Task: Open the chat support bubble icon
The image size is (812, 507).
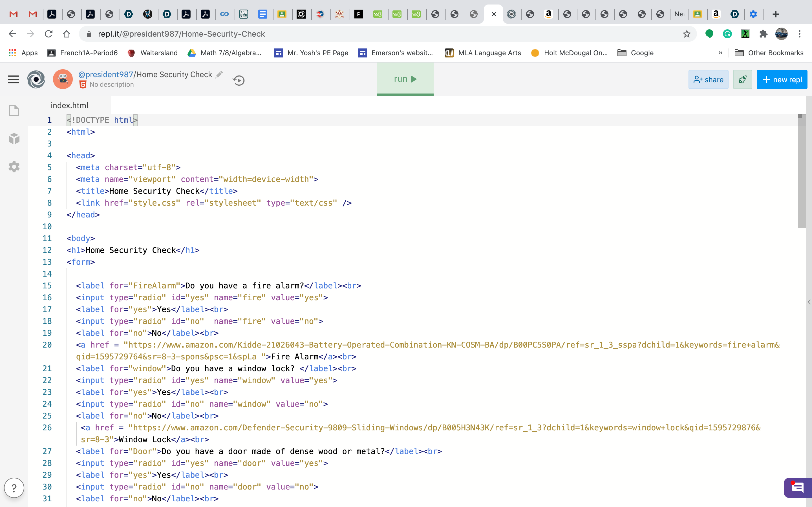Action: click(x=797, y=488)
